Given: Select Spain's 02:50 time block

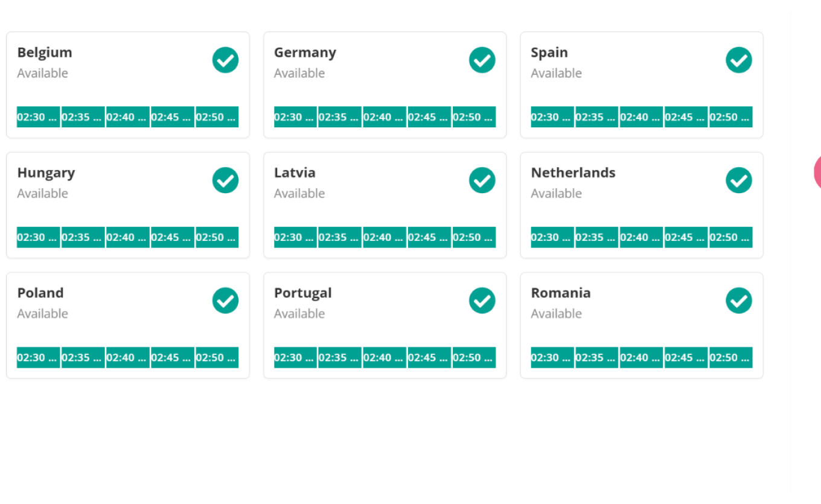Looking at the screenshot, I should tap(730, 117).
